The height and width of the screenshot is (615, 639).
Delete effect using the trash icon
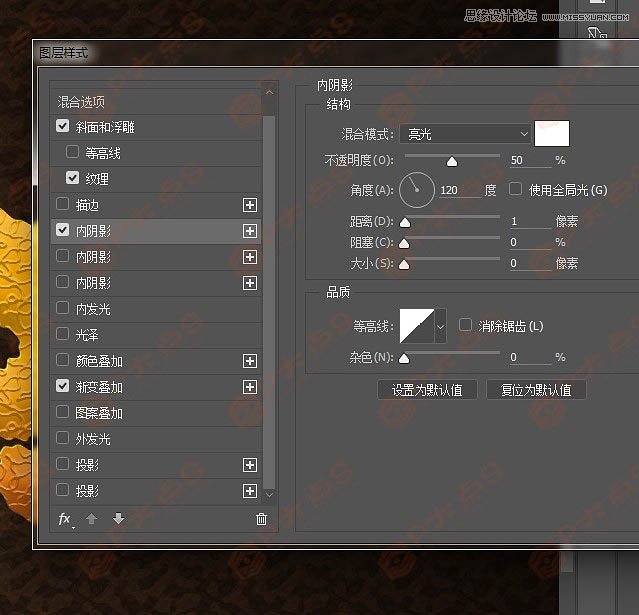point(261,519)
